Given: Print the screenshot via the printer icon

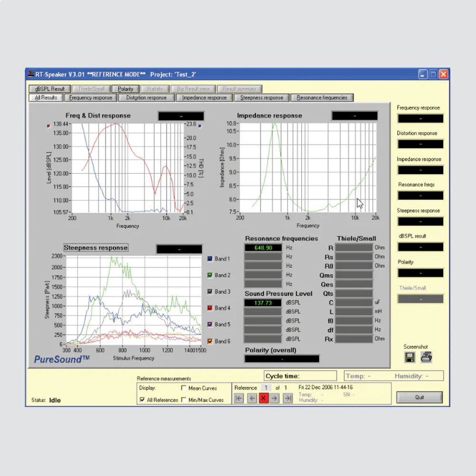Looking at the screenshot, I should tap(426, 356).
